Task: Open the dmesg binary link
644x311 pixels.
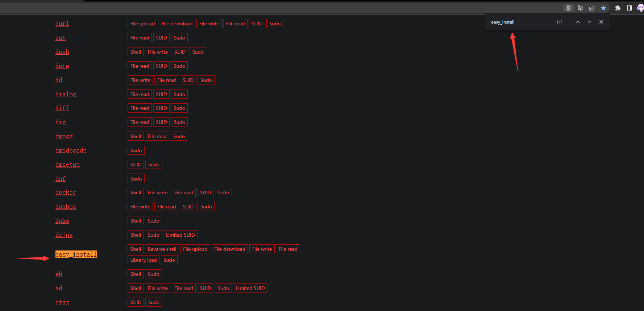Action: 64,136
